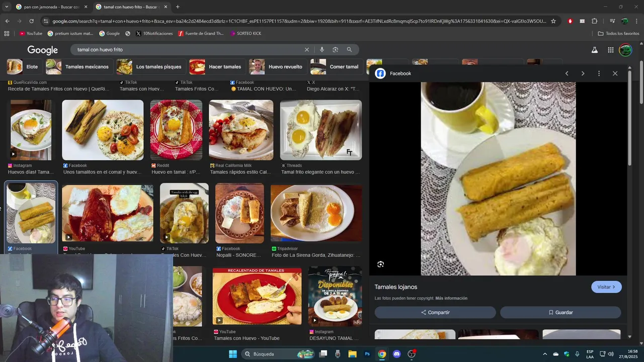Open the 'pretium iustum mat...' bookmark

pyautogui.click(x=70, y=34)
